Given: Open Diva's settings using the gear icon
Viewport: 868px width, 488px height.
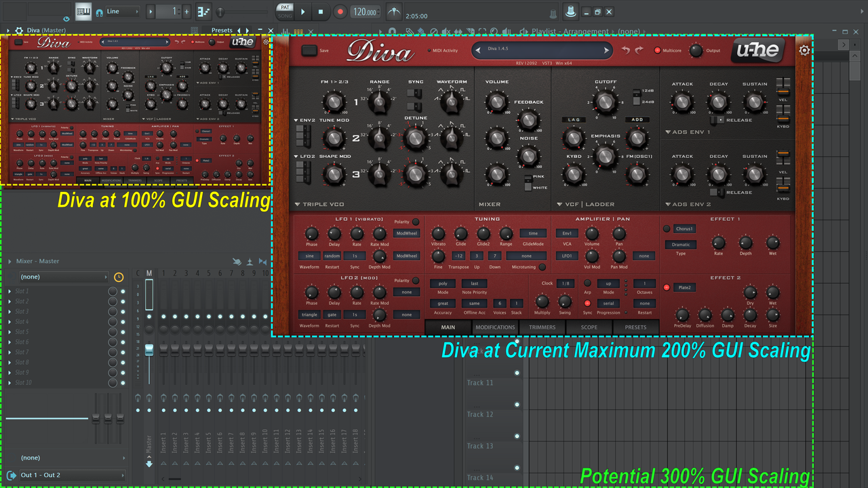Looking at the screenshot, I should (804, 50).
